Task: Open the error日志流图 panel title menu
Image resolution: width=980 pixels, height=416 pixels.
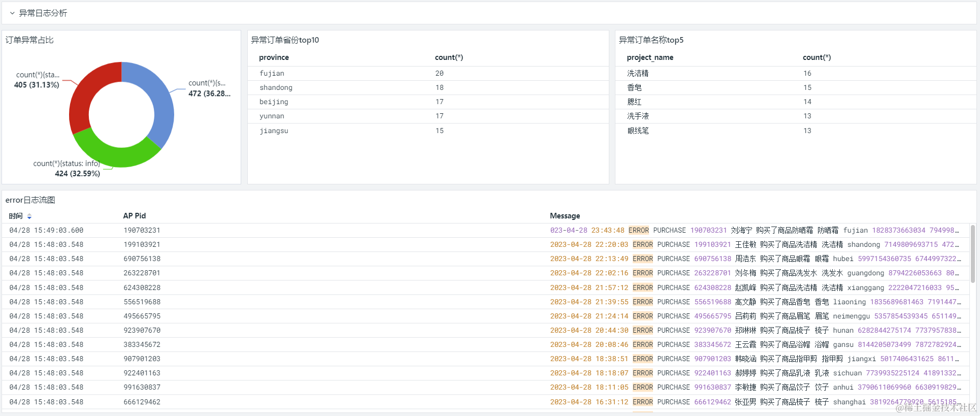Action: 30,200
